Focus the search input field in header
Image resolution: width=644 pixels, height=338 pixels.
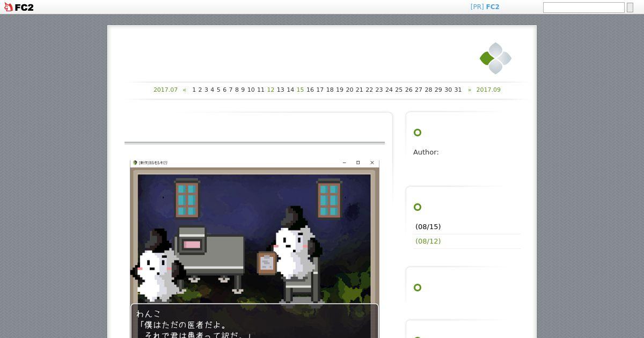583,8
